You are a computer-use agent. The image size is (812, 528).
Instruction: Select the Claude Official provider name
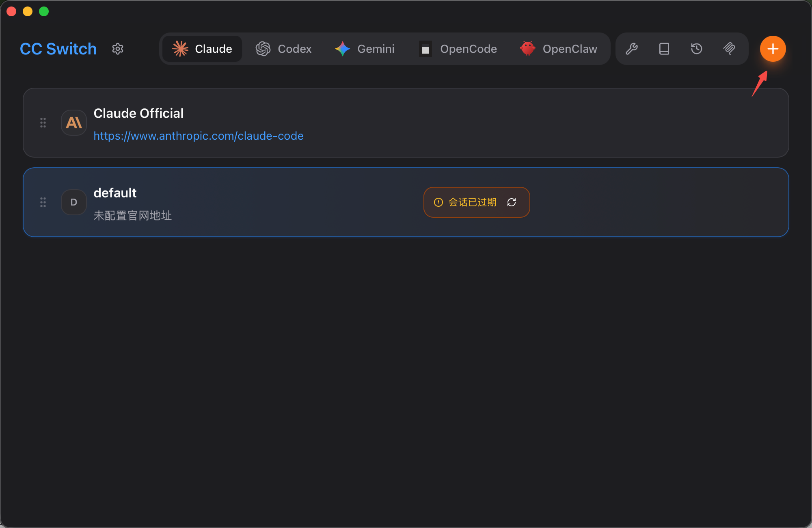click(x=138, y=113)
